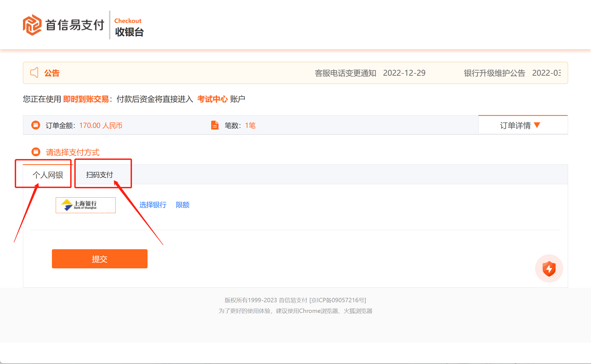Click the 公告 label text
Viewport: 591px width, 364px height.
(52, 73)
